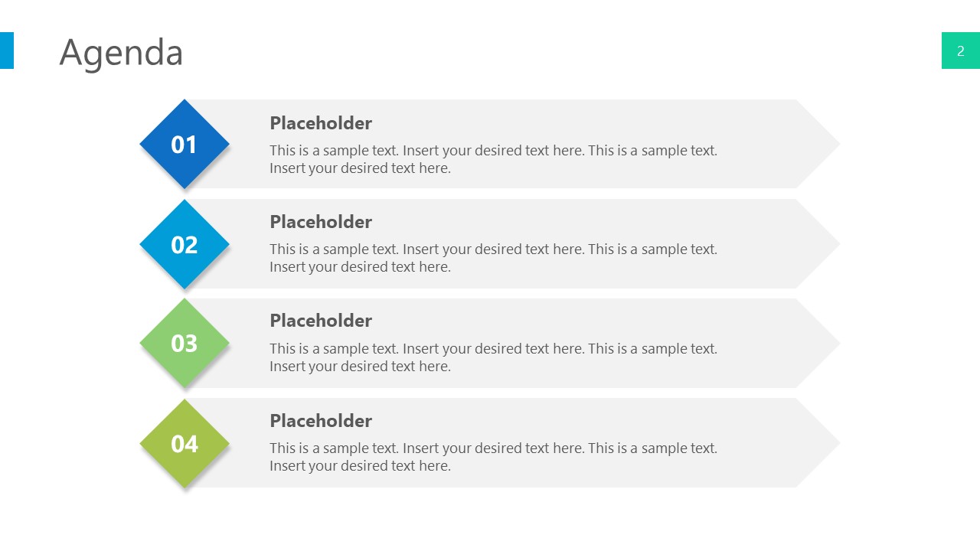Click the Agenda slide title

point(121,53)
